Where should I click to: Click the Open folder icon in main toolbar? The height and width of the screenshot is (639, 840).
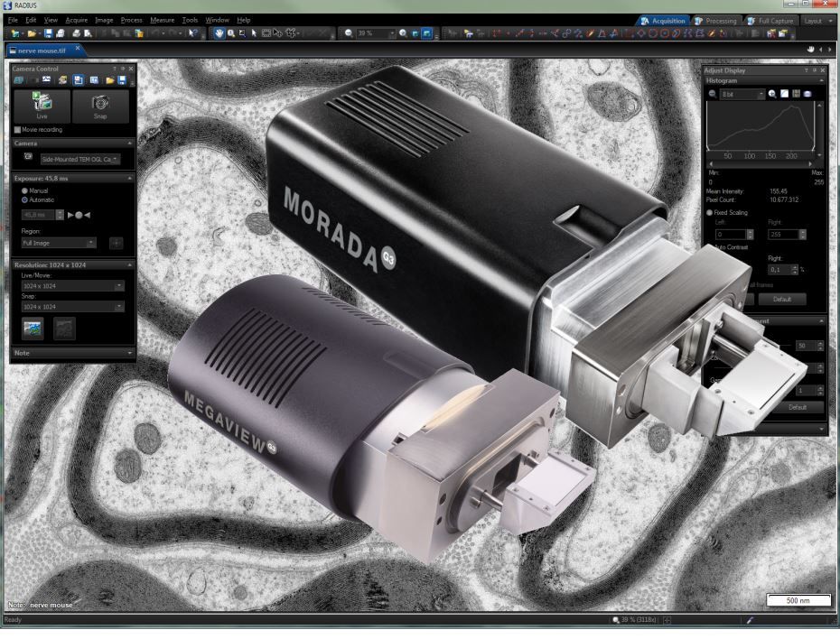33,33
